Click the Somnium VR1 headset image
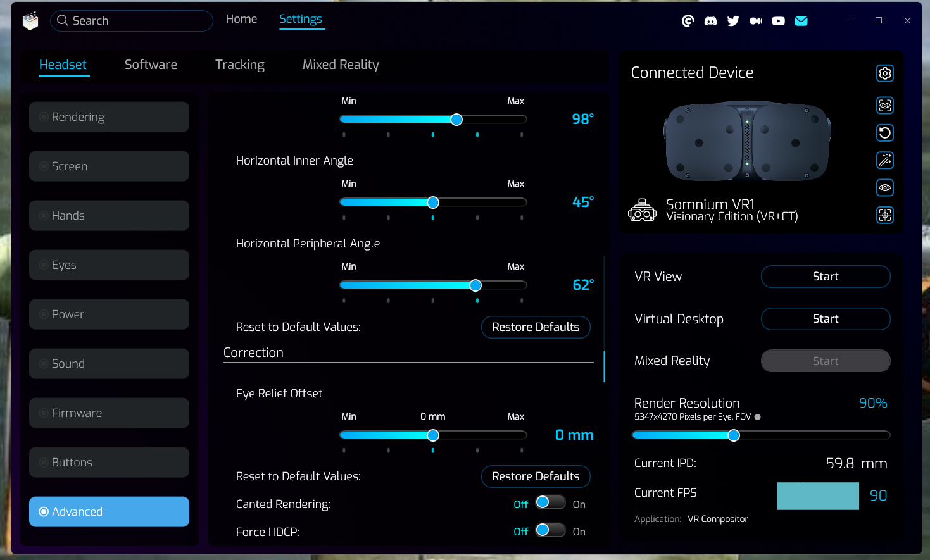The image size is (930, 560). pyautogui.click(x=747, y=141)
